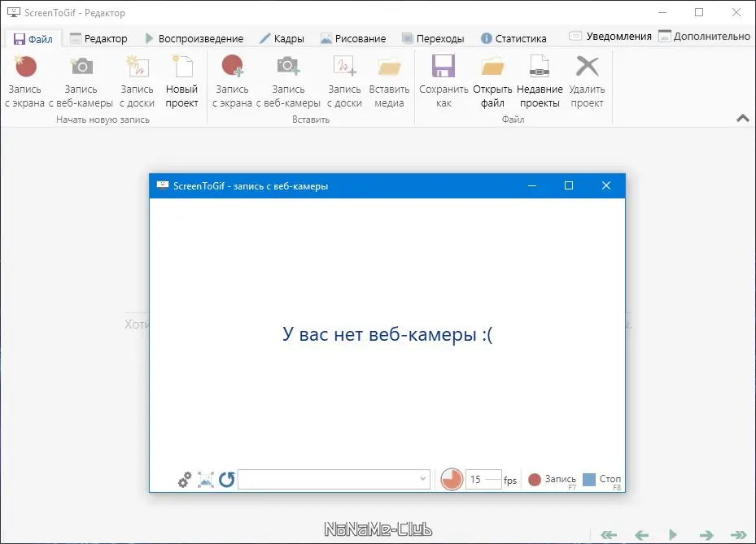Image resolution: width=756 pixels, height=544 pixels.
Task: Click Вставить медиа folder icon
Action: pos(389,67)
